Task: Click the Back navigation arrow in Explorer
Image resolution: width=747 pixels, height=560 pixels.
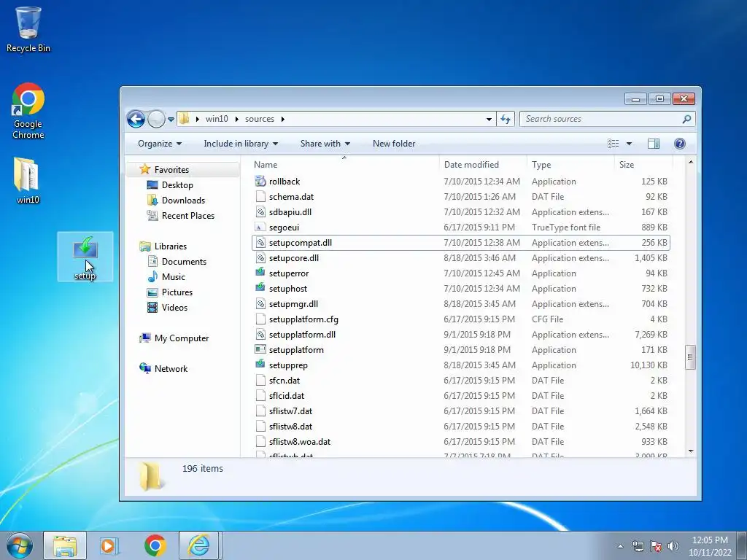Action: (x=136, y=119)
